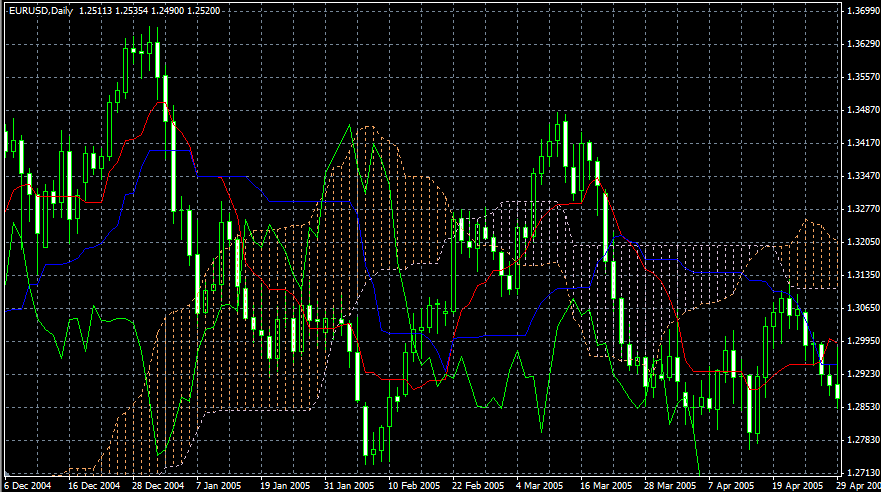Select the 1.28530 price axis label

[863, 407]
